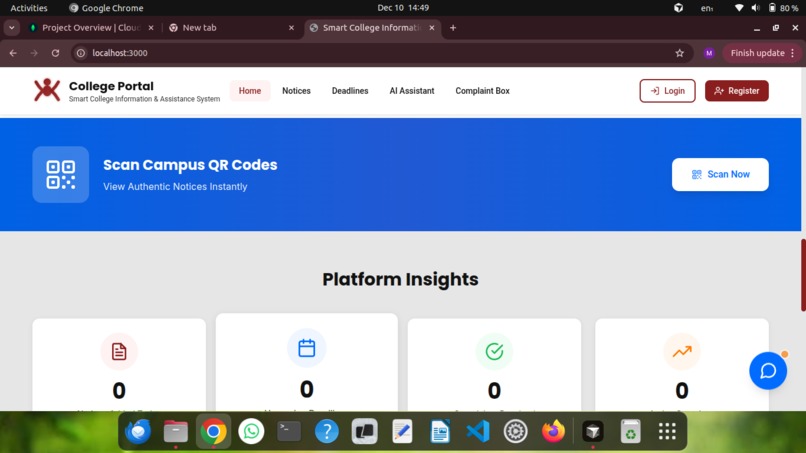
Task: Click the page vertical scrollbar thumb
Action: coord(803,275)
